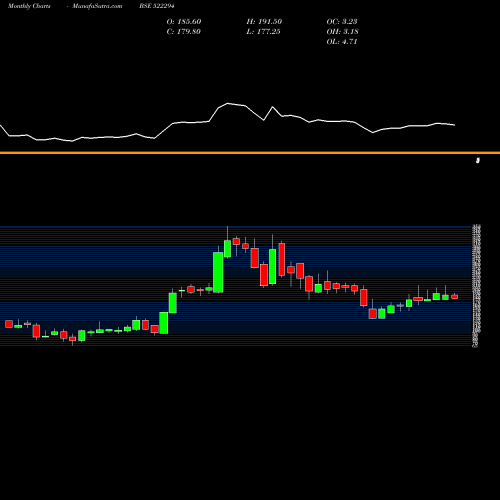This screenshot has width=500, height=500.
Task: Click the tallest green candlestick in the chart
Action: pos(218,272)
